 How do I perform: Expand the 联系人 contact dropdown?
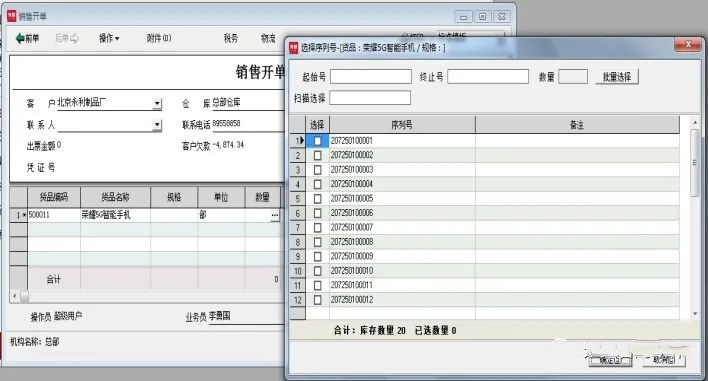click(x=157, y=125)
